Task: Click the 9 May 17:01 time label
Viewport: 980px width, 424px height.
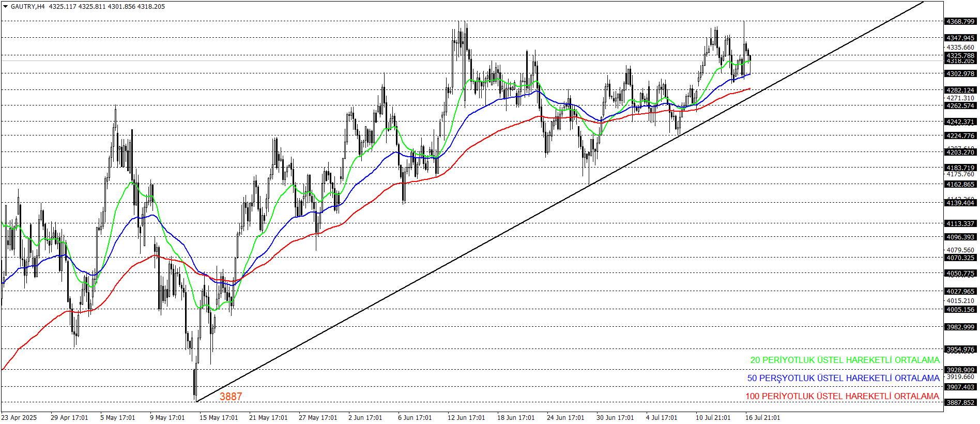Action: coord(167,417)
